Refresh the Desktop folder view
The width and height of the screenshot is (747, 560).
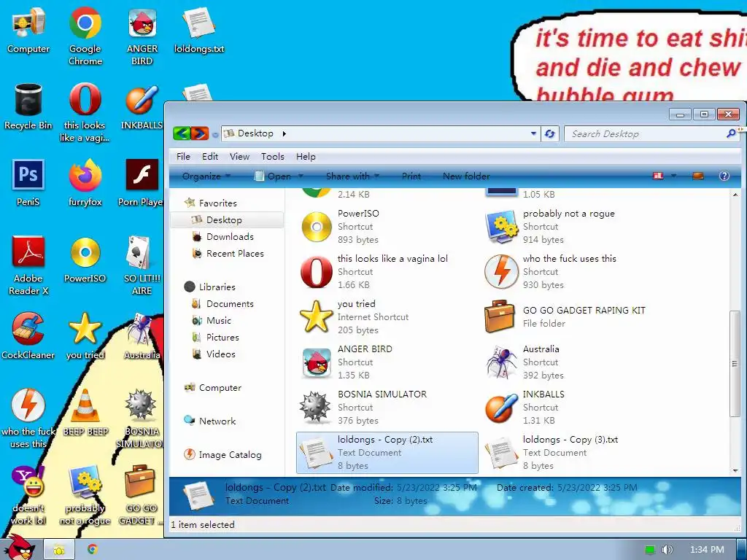click(x=549, y=134)
